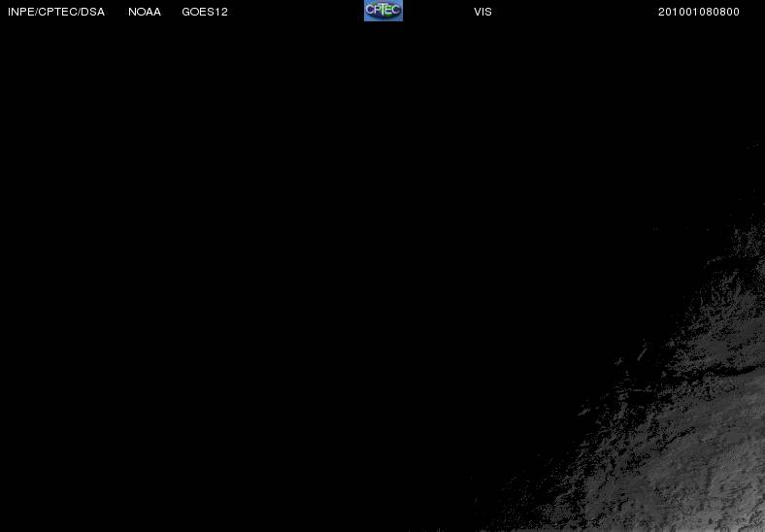Click the timestamp 201001080800
The image size is (765, 532).
pos(699,12)
